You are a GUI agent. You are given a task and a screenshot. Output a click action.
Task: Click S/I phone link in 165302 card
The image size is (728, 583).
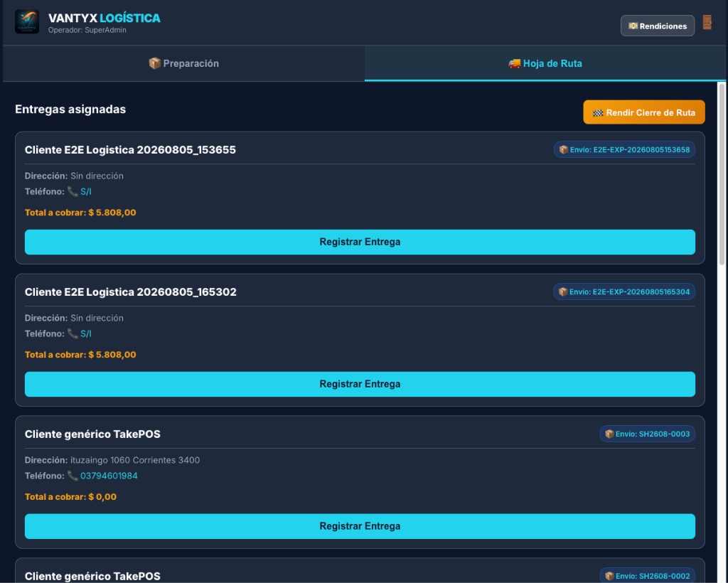point(86,333)
